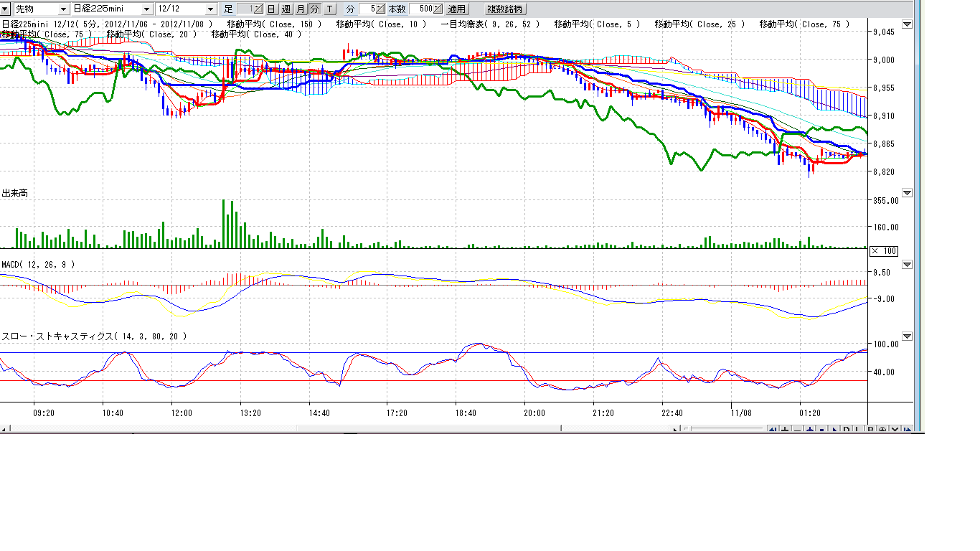Click the minute interval spinner arrows
Image resolution: width=980 pixels, height=551 pixels.
380,9
